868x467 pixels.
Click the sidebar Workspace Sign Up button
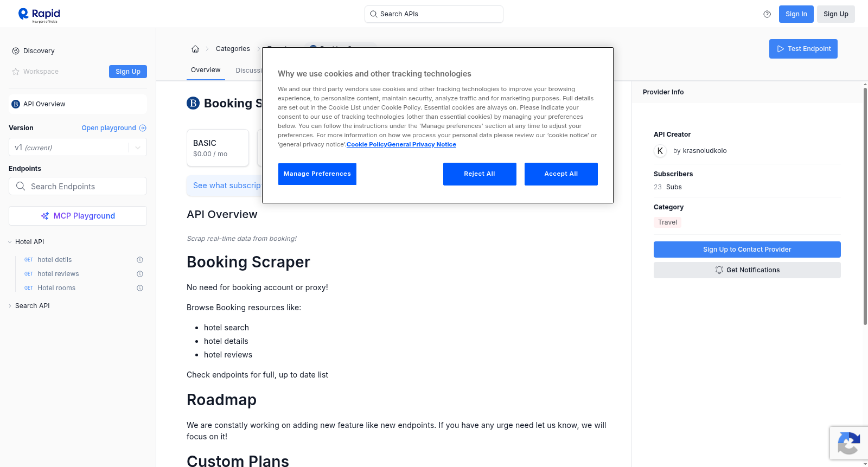click(128, 72)
